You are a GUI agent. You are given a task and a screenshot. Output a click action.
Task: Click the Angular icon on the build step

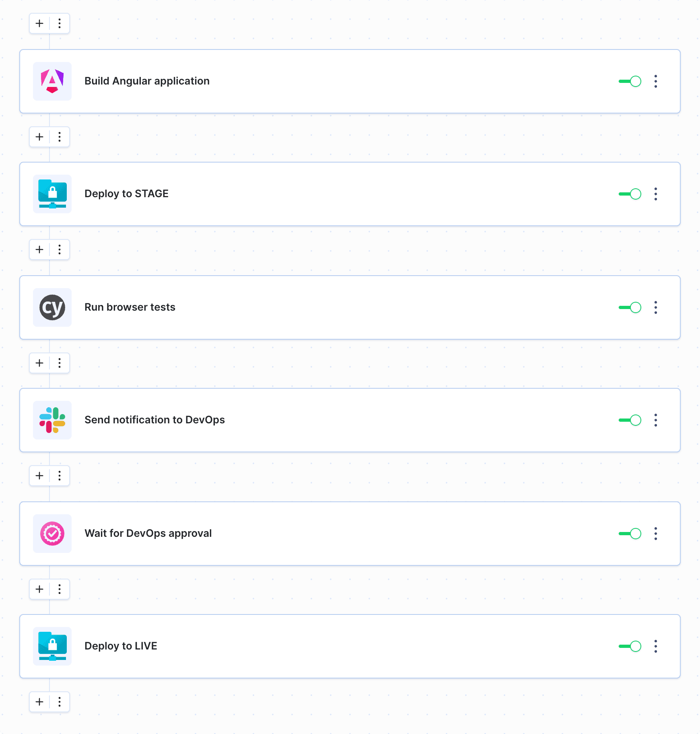(52, 81)
